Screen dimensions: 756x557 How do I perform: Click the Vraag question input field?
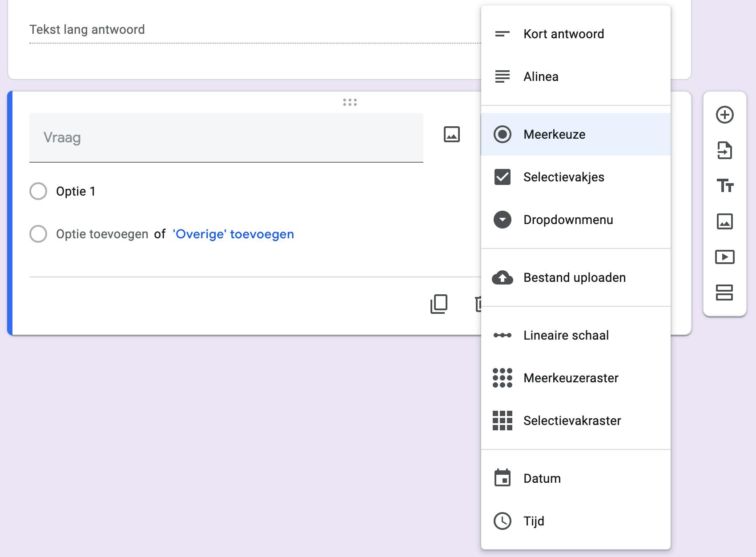point(226,138)
